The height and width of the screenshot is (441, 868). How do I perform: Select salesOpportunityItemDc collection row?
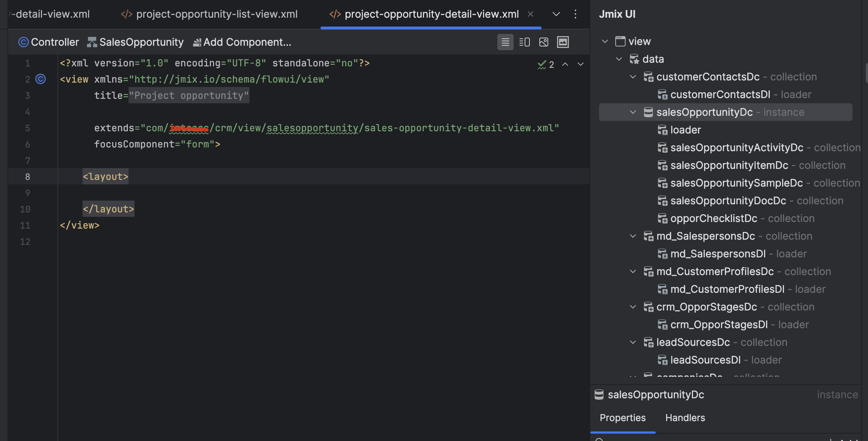coord(726,165)
